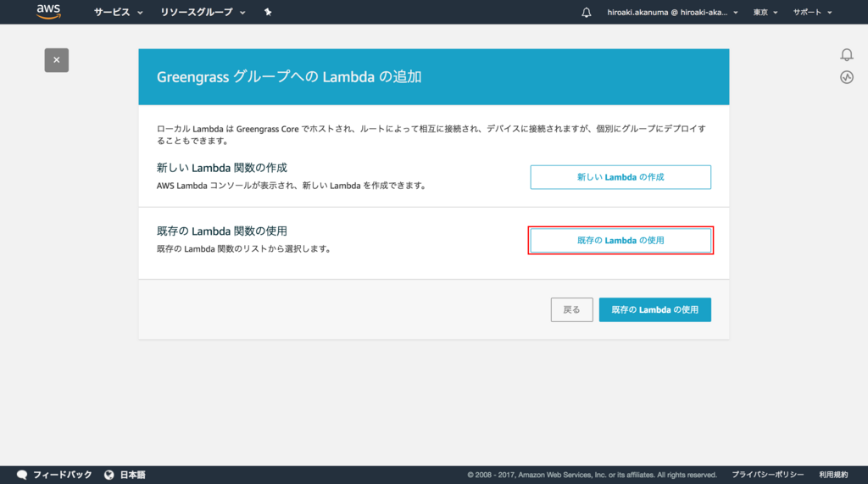This screenshot has width=868, height=484.
Task: Click the copyright Amazon Web Services text
Action: pos(592,476)
